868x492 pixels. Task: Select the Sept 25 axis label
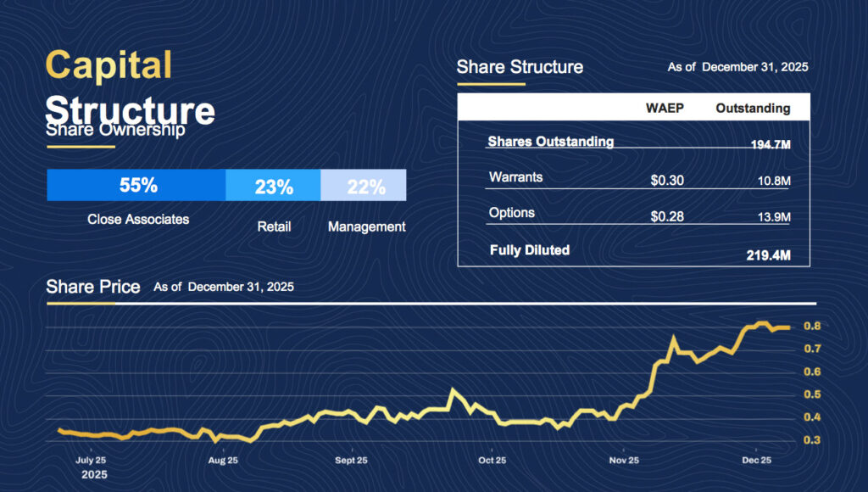pyautogui.click(x=351, y=460)
